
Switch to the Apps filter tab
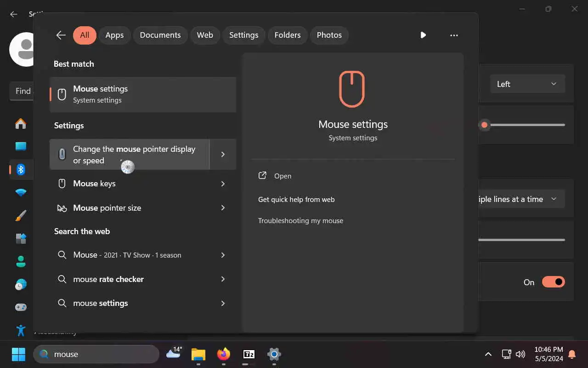[x=114, y=35]
